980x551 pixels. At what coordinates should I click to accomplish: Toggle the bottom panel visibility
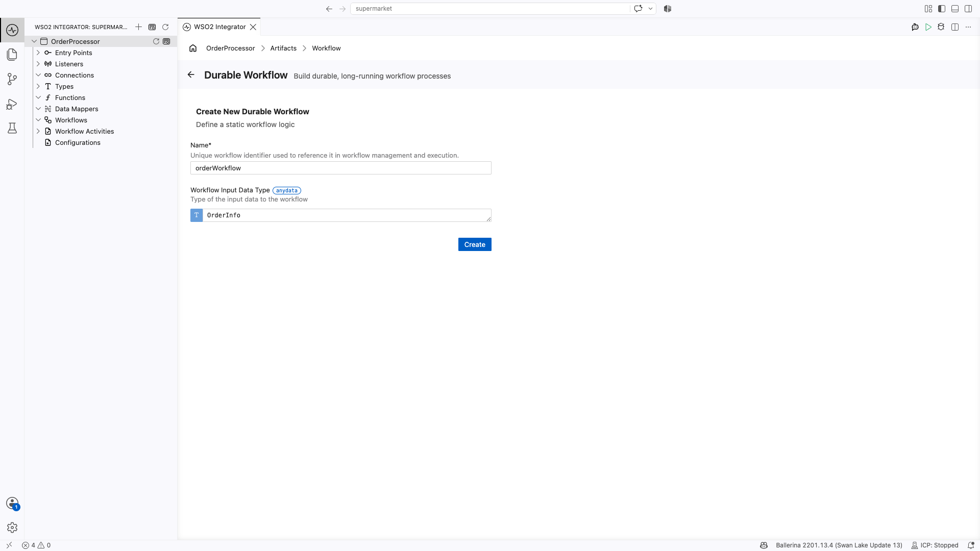(x=955, y=9)
